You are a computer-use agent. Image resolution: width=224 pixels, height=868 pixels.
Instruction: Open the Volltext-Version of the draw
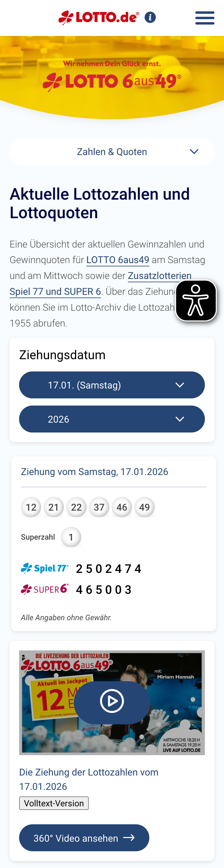(54, 803)
